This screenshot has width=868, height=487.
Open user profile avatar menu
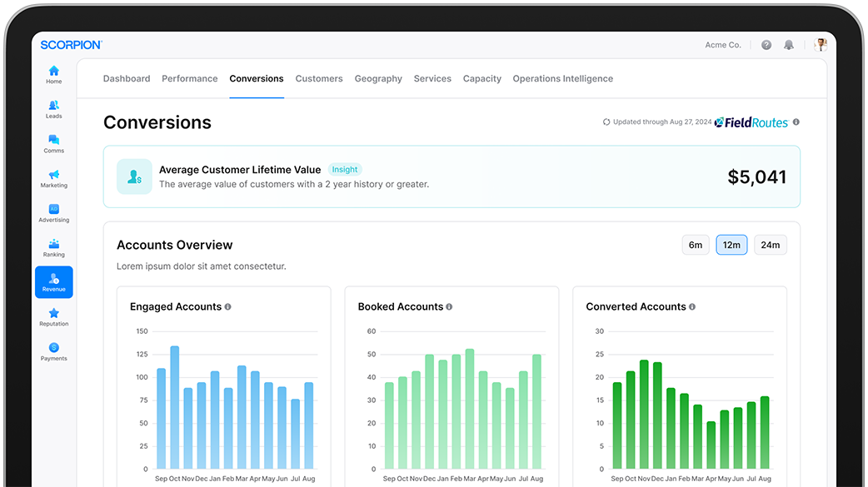coord(821,45)
